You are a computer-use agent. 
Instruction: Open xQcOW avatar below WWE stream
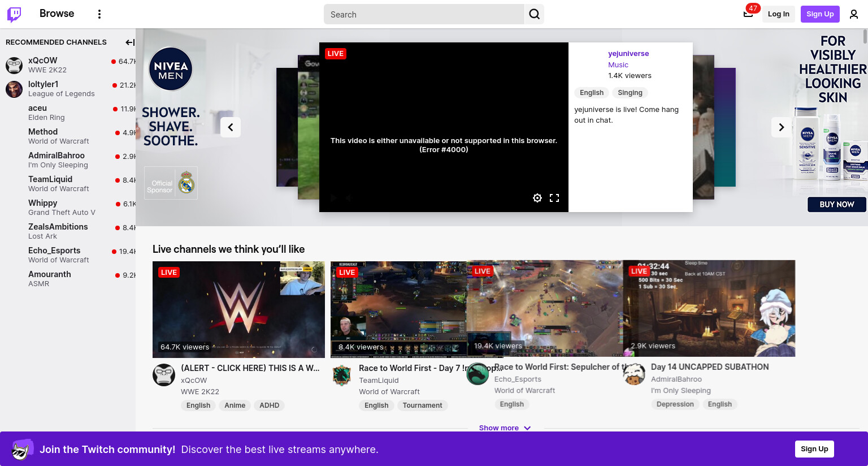click(164, 375)
